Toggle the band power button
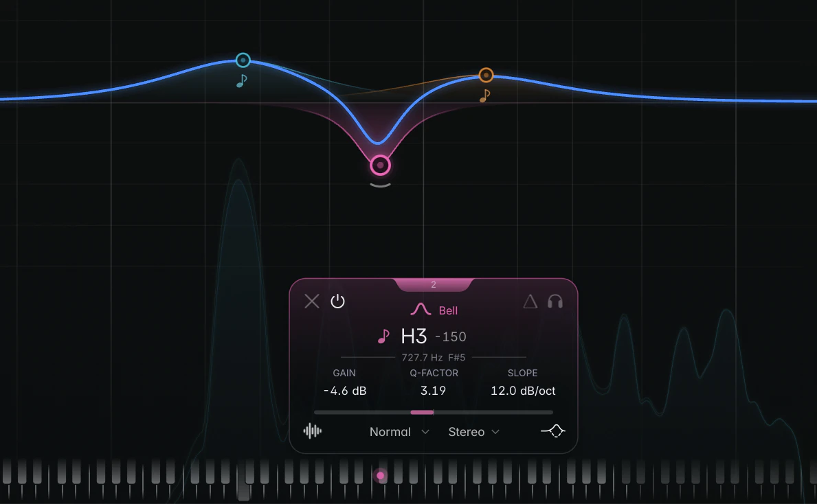This screenshot has height=504, width=817. (337, 301)
